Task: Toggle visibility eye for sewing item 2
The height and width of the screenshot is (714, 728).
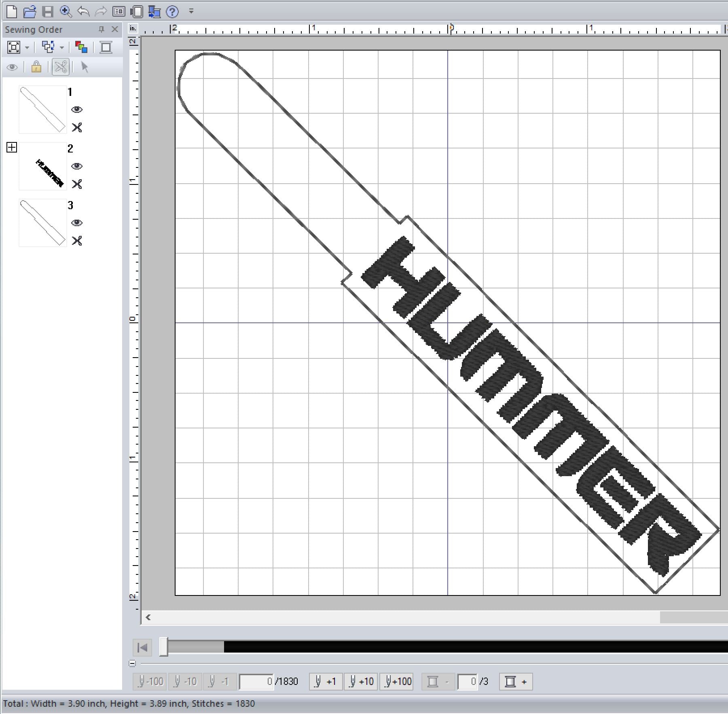Action: point(77,166)
